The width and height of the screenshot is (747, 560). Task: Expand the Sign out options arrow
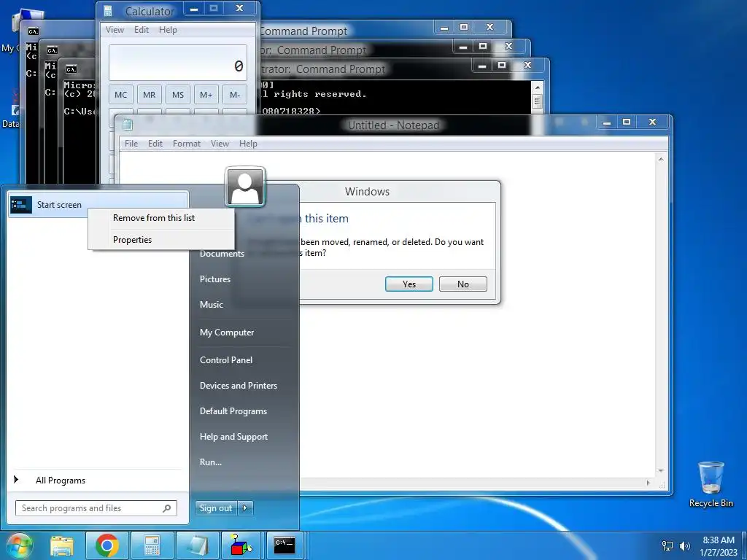tap(245, 508)
